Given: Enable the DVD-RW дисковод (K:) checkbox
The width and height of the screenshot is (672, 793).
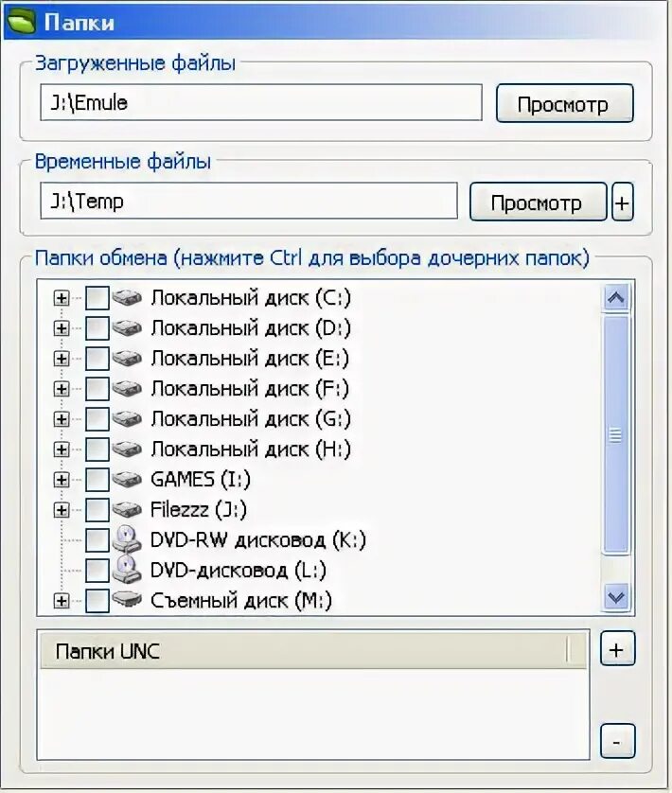Looking at the screenshot, I should pyautogui.click(x=97, y=540).
